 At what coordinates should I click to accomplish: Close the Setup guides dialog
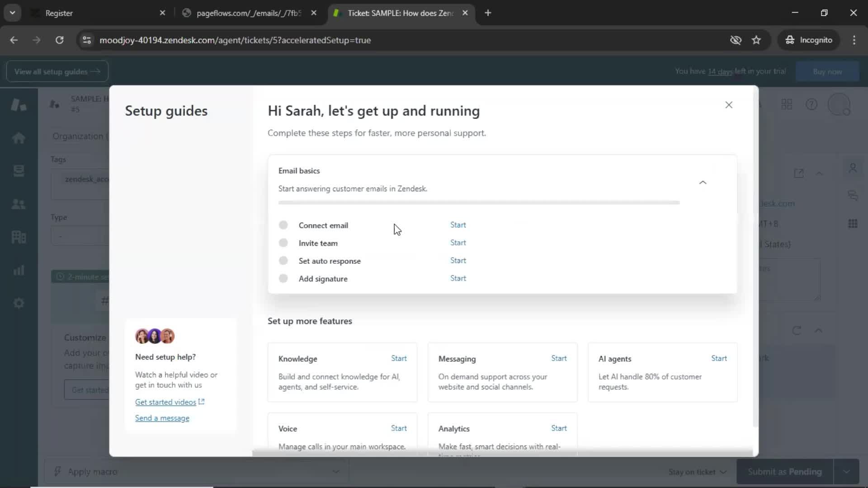(728, 105)
